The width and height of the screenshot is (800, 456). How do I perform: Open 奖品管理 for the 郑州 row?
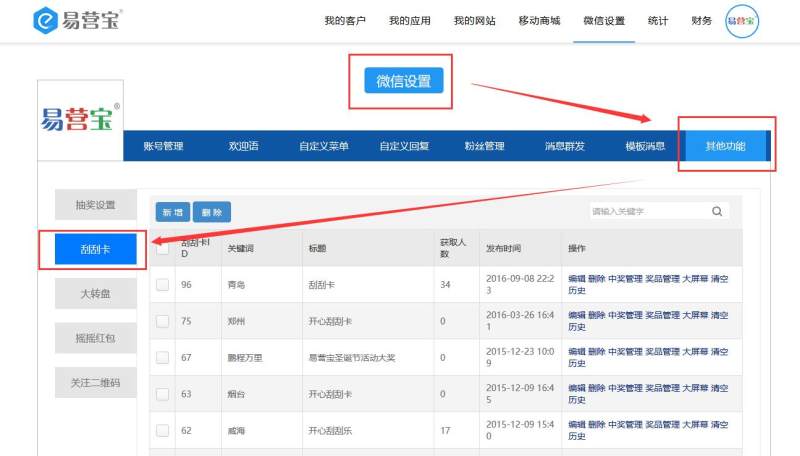pyautogui.click(x=662, y=315)
